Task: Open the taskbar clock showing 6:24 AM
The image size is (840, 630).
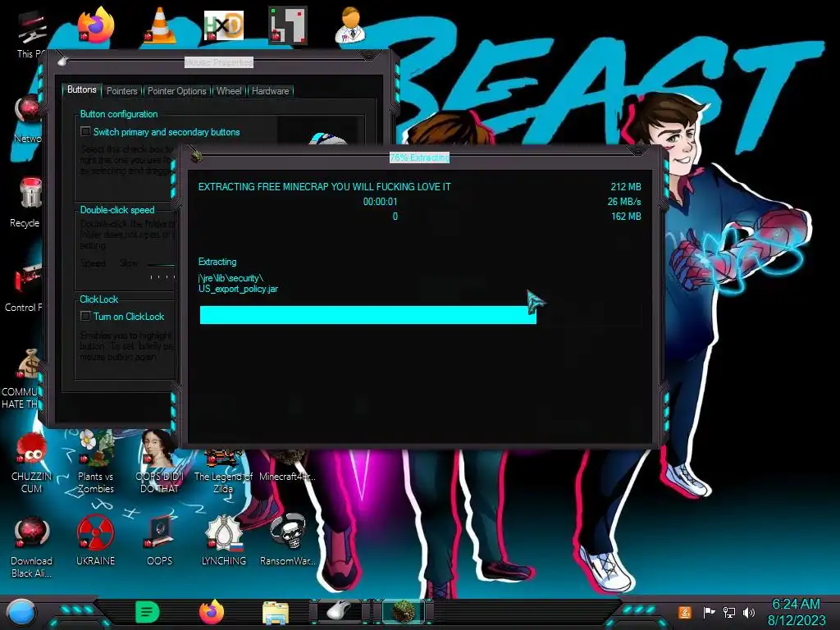Action: coord(796,612)
